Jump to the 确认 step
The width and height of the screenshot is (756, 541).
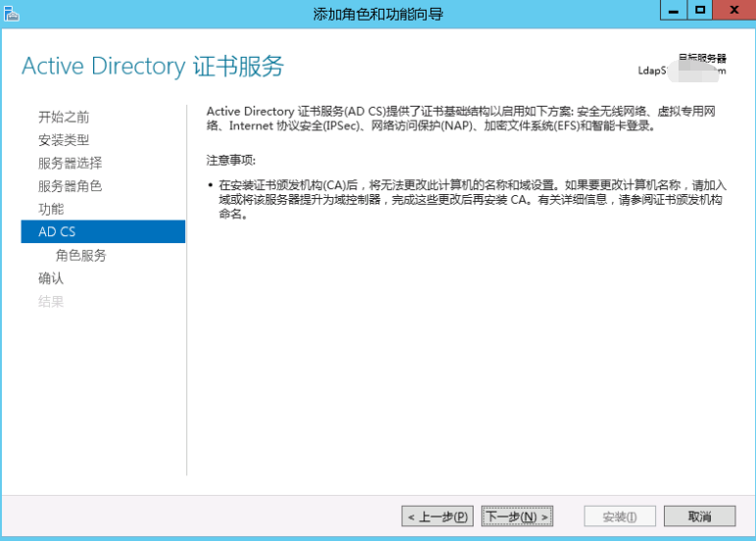click(x=51, y=278)
